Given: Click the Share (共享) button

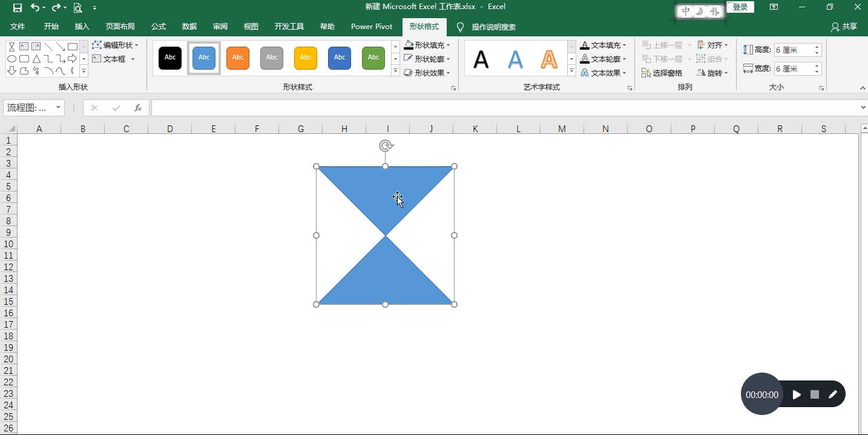Looking at the screenshot, I should [844, 27].
